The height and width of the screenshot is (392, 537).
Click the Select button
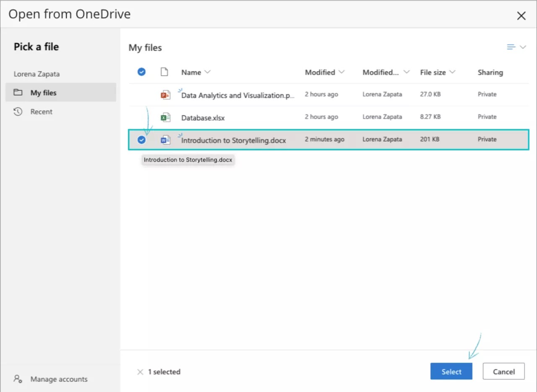tap(451, 371)
